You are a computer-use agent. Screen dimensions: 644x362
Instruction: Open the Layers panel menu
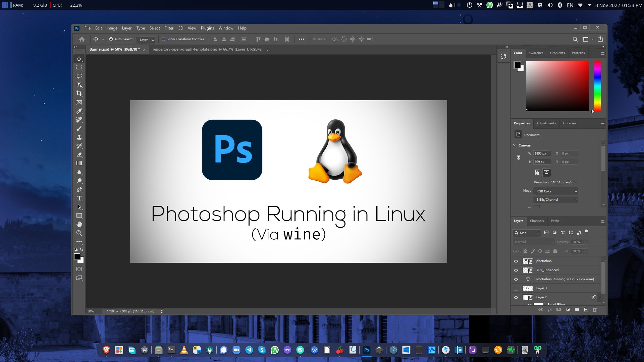(x=603, y=221)
